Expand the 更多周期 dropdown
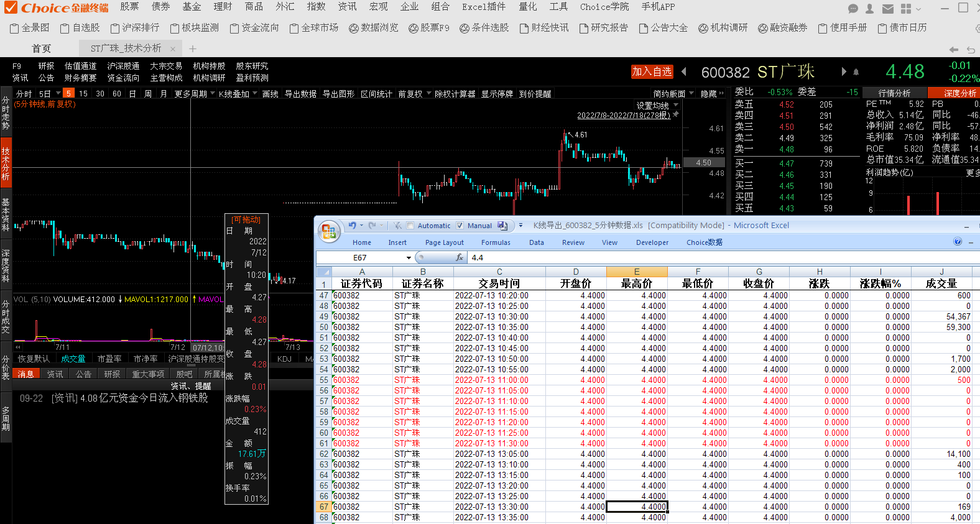This screenshot has height=524, width=980. pyautogui.click(x=212, y=93)
